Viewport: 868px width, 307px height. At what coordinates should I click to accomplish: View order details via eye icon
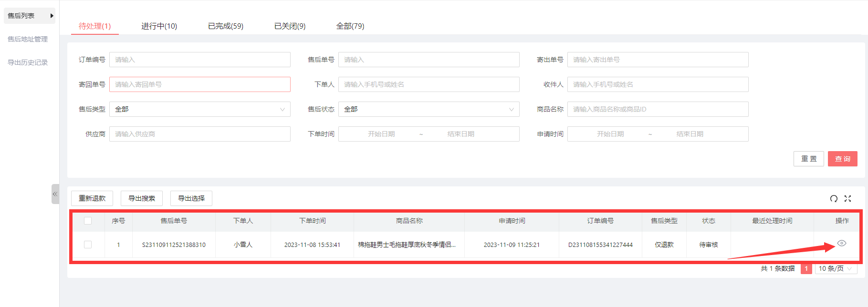point(842,243)
